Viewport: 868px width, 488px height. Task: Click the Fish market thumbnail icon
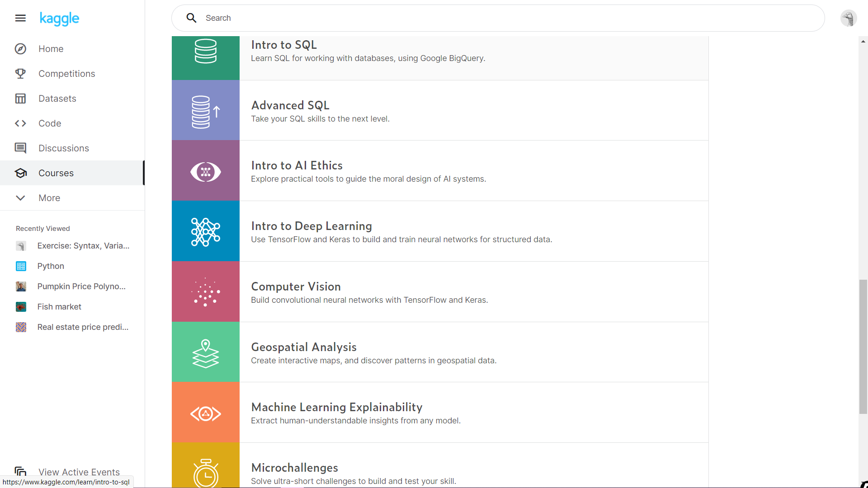[x=21, y=307]
